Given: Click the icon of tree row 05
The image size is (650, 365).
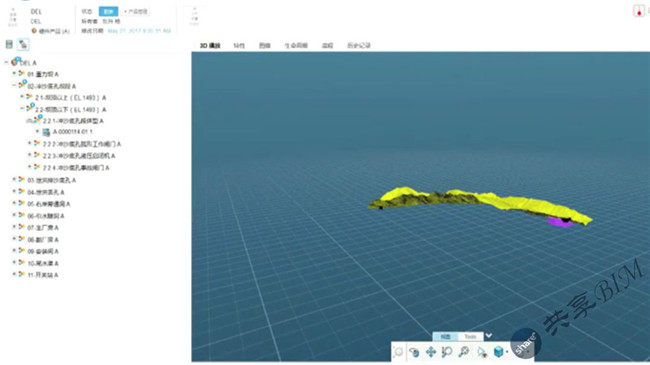Looking at the screenshot, I should point(22,203).
